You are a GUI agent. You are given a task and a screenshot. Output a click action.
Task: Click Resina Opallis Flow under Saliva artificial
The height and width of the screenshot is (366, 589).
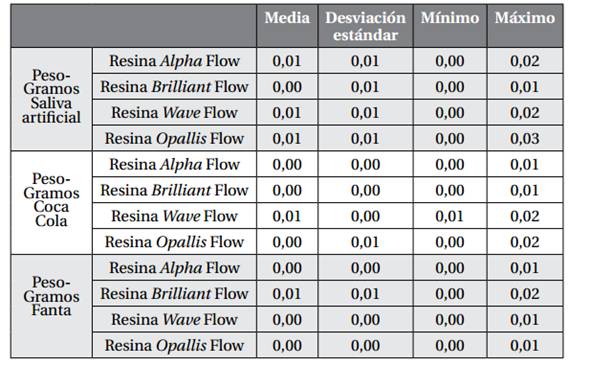coord(174,139)
